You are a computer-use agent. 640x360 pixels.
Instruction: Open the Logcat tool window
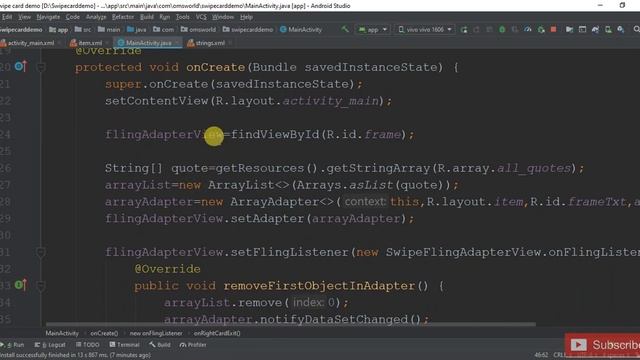pyautogui.click(x=50, y=345)
